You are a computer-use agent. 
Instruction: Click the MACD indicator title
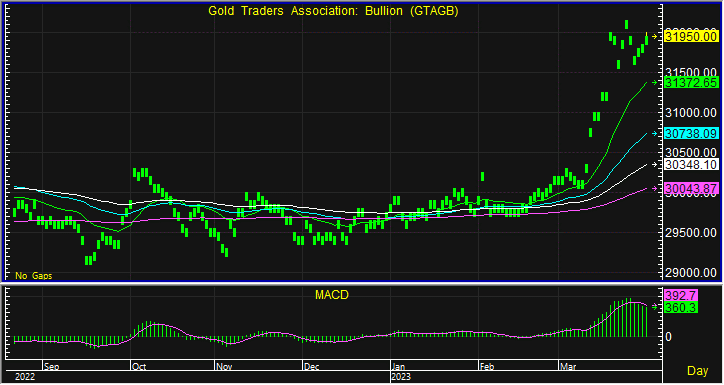[332, 295]
